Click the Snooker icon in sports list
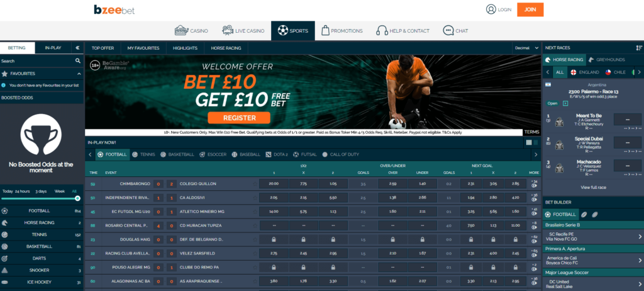 tap(4, 270)
